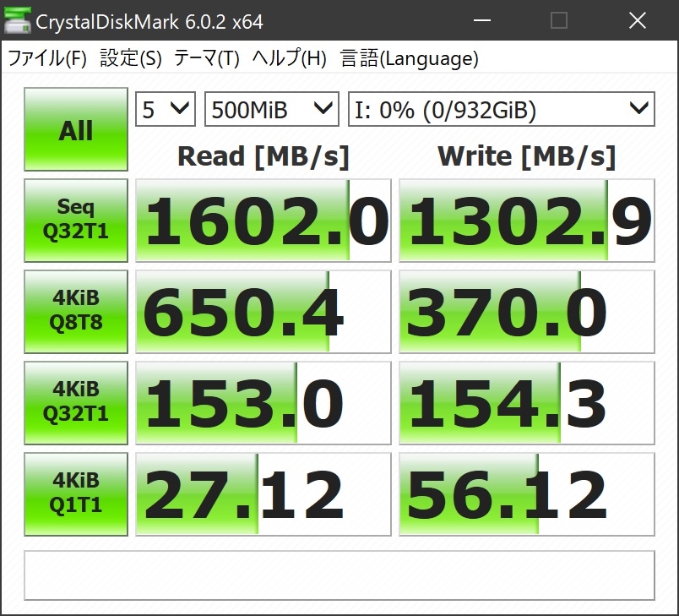This screenshot has width=679, height=616.
Task: Select the 4KiB Q8T8 write result 370.0
Action: click(x=527, y=312)
